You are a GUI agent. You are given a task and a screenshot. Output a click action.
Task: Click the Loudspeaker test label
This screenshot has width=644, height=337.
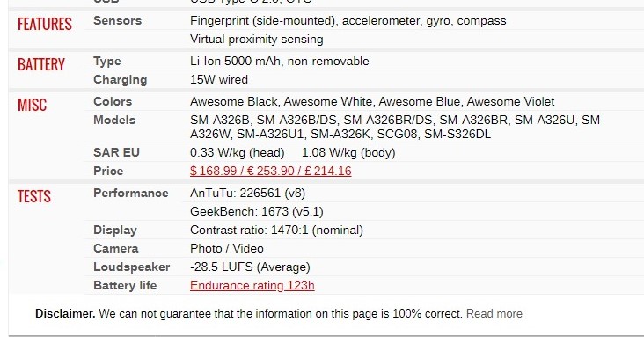[131, 267]
